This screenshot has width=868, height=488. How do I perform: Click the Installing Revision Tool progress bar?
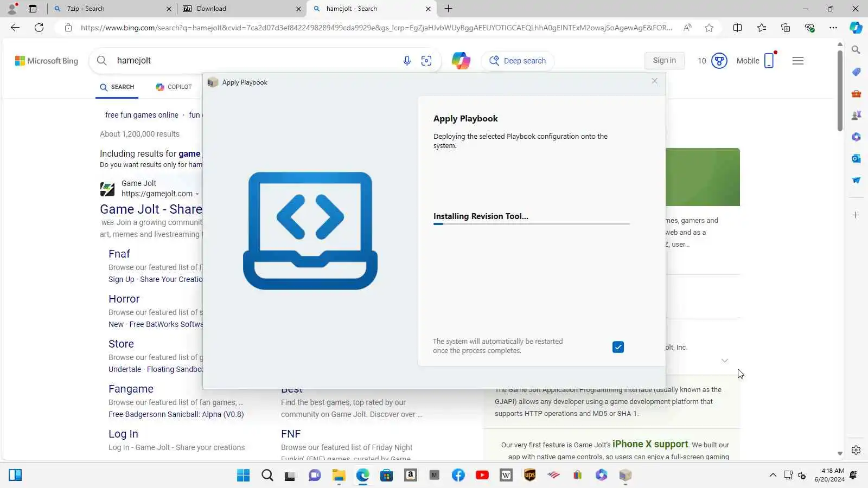coord(532,223)
